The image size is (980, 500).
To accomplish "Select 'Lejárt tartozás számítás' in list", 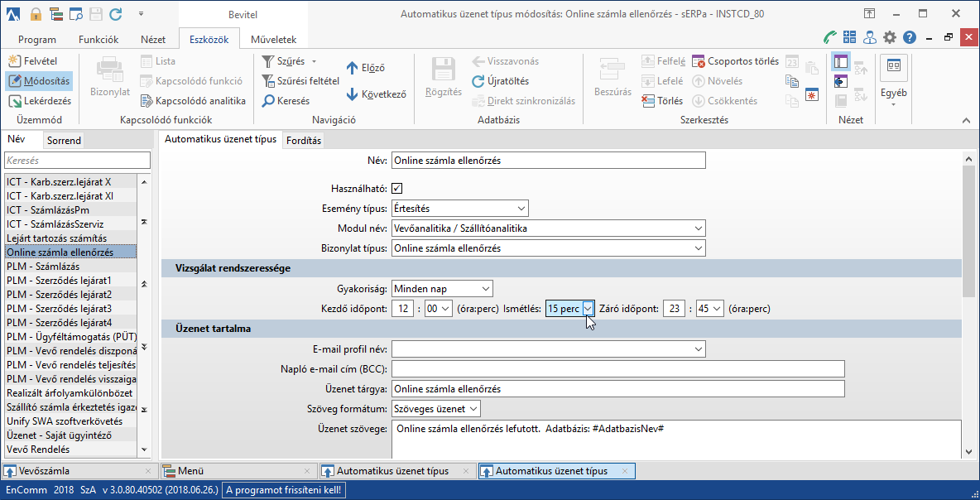I will (71, 238).
